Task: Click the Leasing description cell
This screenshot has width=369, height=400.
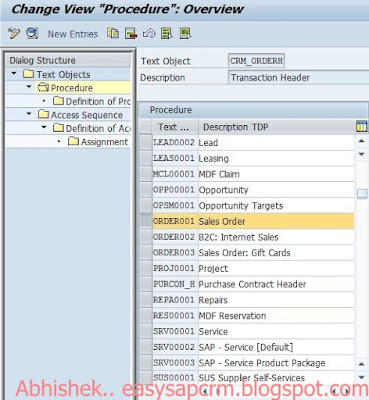Action: point(276,158)
